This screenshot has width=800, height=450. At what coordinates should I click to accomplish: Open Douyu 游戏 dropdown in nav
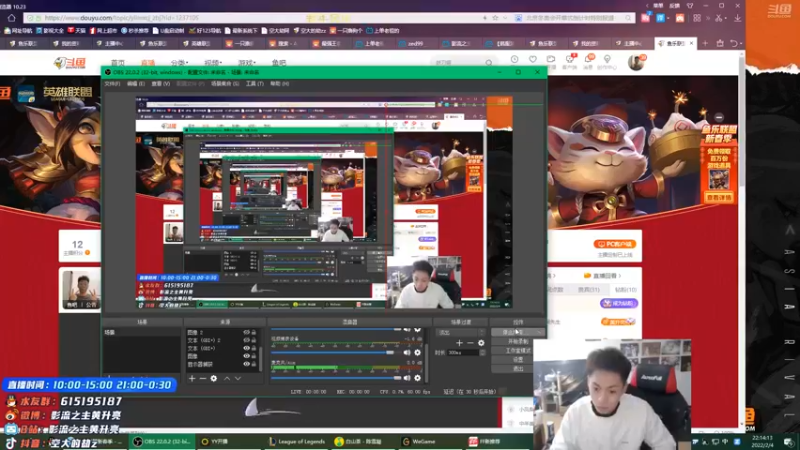246,63
